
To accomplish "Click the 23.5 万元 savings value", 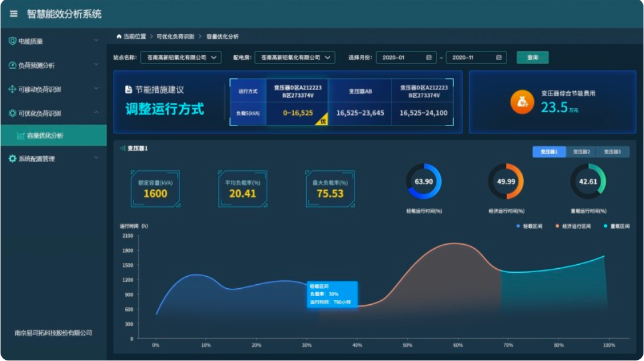I will (559, 108).
